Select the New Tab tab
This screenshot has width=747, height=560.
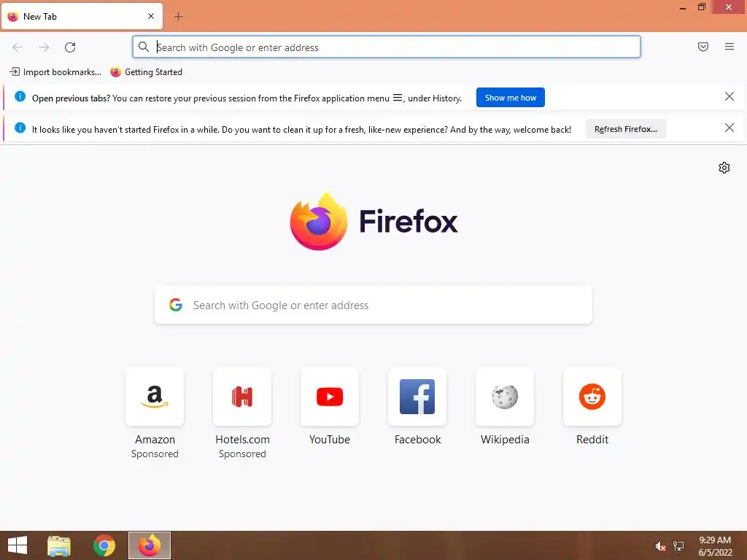pos(82,16)
